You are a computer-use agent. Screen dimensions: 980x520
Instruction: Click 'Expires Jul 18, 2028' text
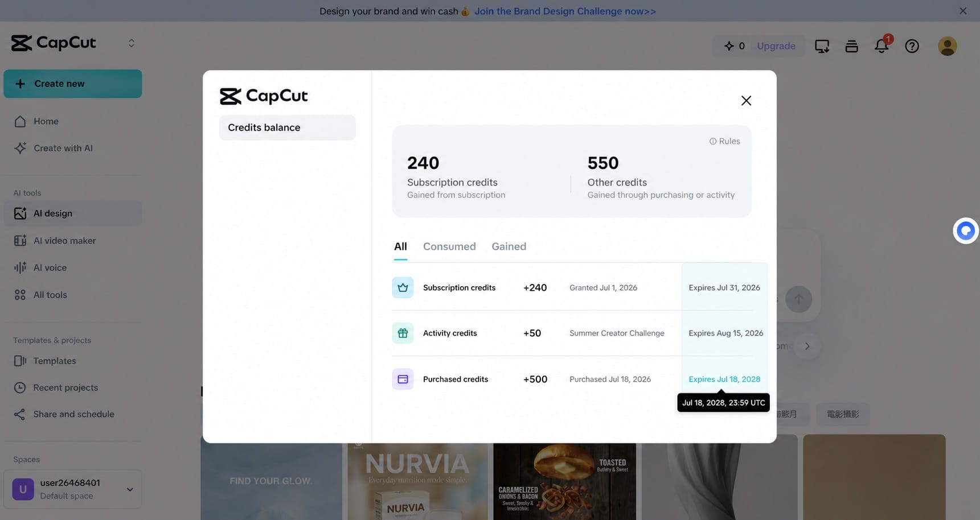[724, 379]
